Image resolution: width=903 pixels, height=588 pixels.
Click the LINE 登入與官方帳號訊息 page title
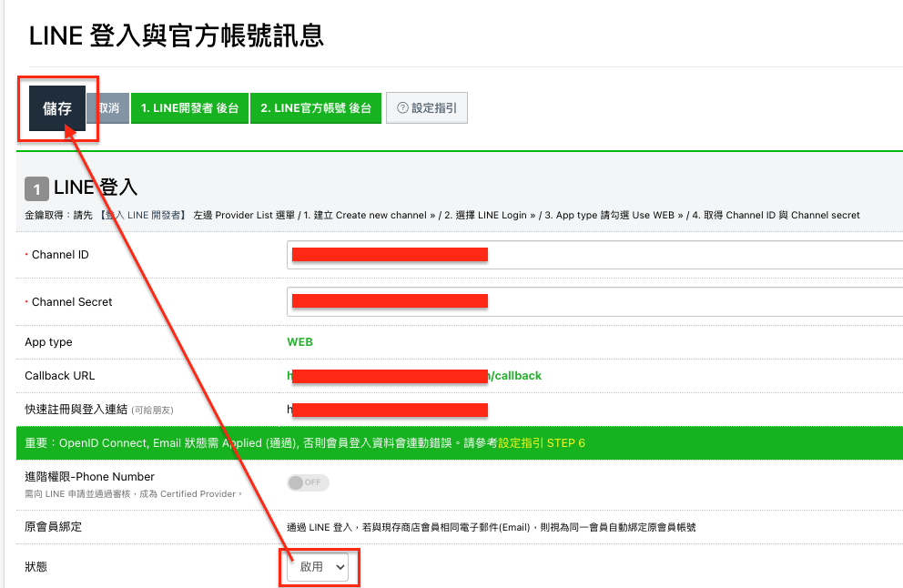pos(177,35)
